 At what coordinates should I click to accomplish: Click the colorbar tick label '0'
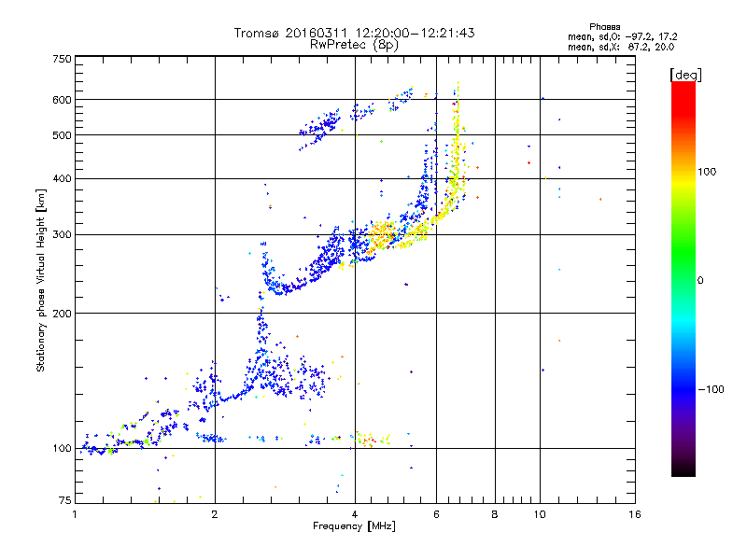pyautogui.click(x=700, y=281)
